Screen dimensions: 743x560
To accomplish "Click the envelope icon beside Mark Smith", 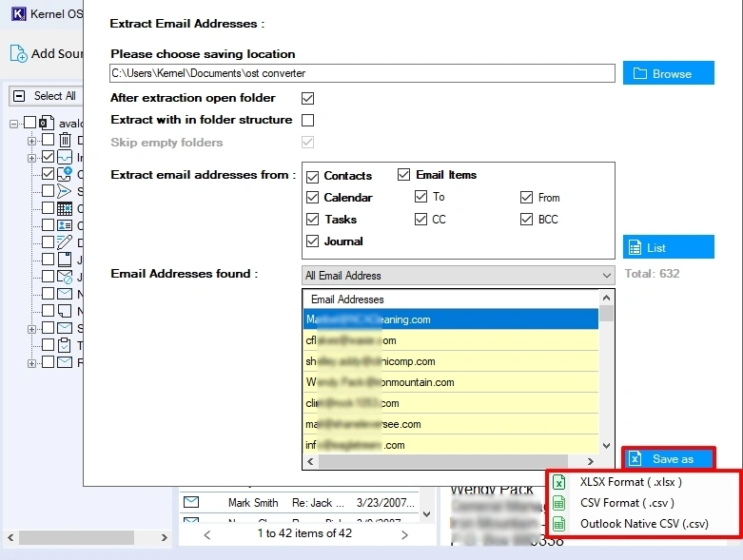I will tap(191, 502).
